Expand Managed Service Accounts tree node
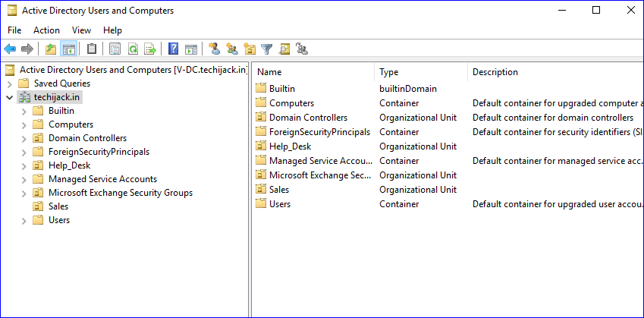 click(x=24, y=180)
